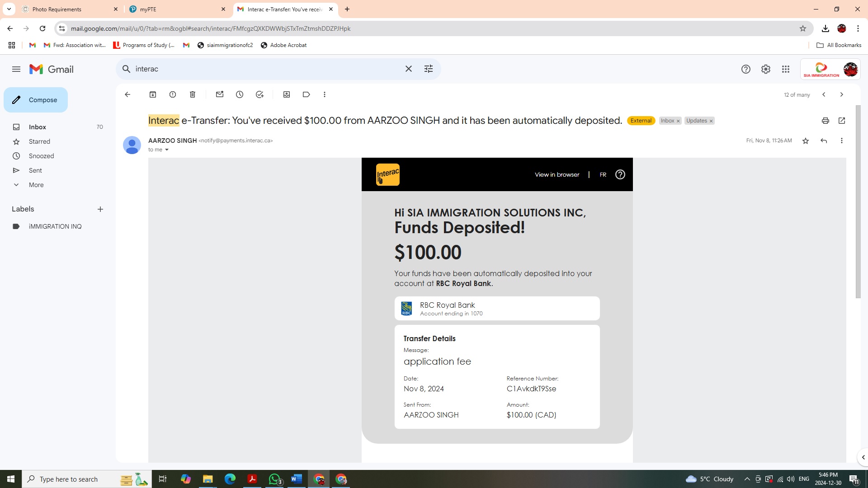Show search options filter
Screen dimensions: 868x488
click(x=429, y=69)
